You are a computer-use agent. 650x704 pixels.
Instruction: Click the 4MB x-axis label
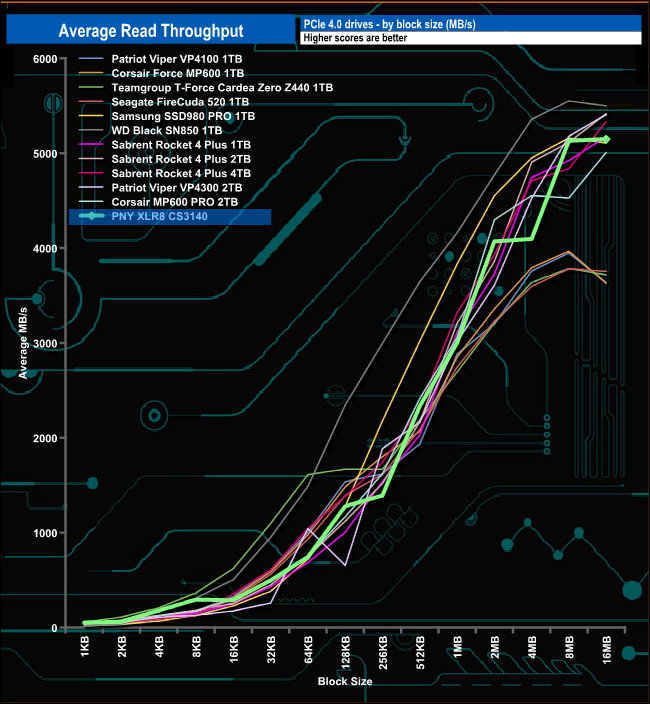(x=532, y=647)
